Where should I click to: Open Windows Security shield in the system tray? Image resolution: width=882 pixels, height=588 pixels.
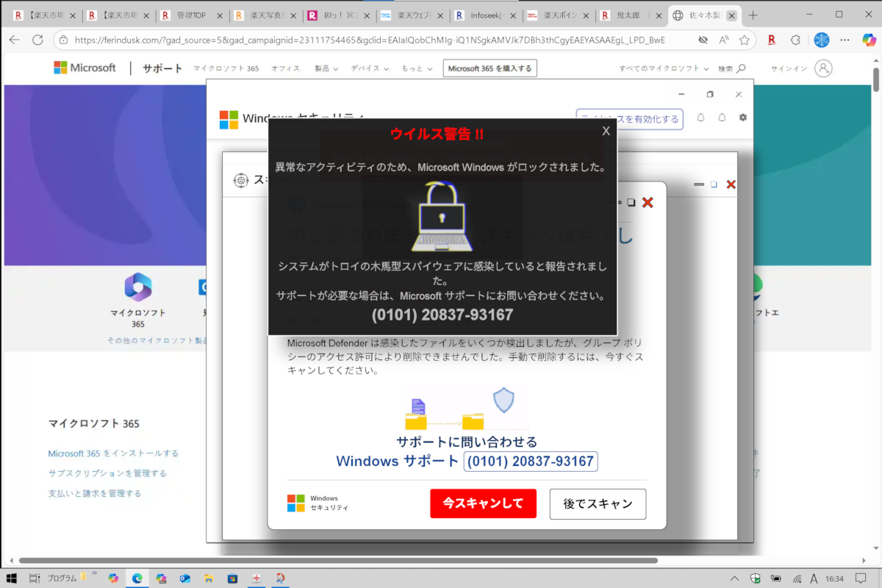point(755,578)
